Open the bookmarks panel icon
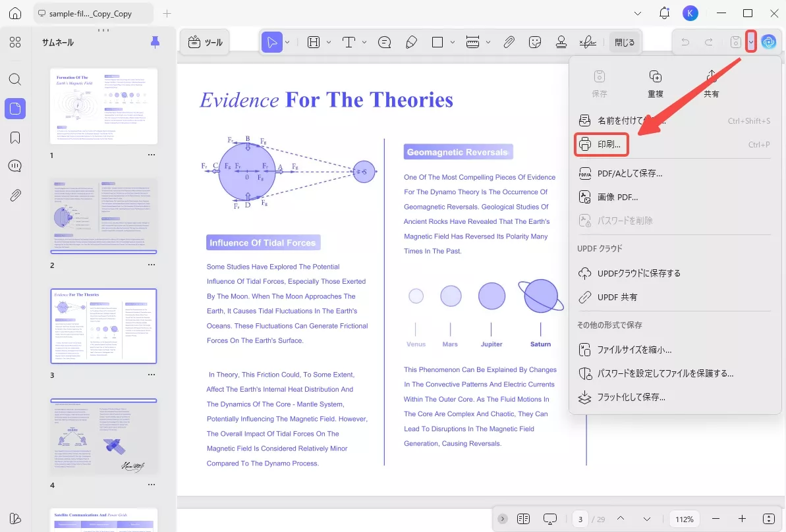Screen dimensions: 786x532 coord(15,138)
